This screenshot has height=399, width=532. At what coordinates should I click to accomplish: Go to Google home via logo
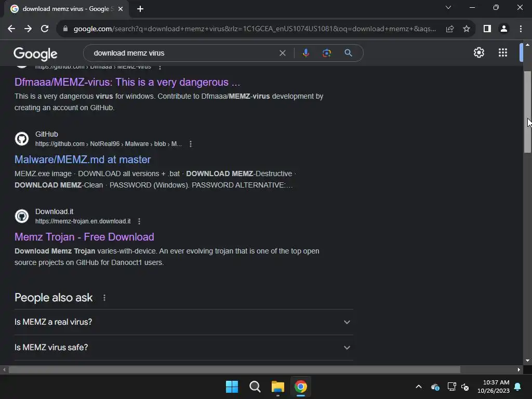coord(35,54)
